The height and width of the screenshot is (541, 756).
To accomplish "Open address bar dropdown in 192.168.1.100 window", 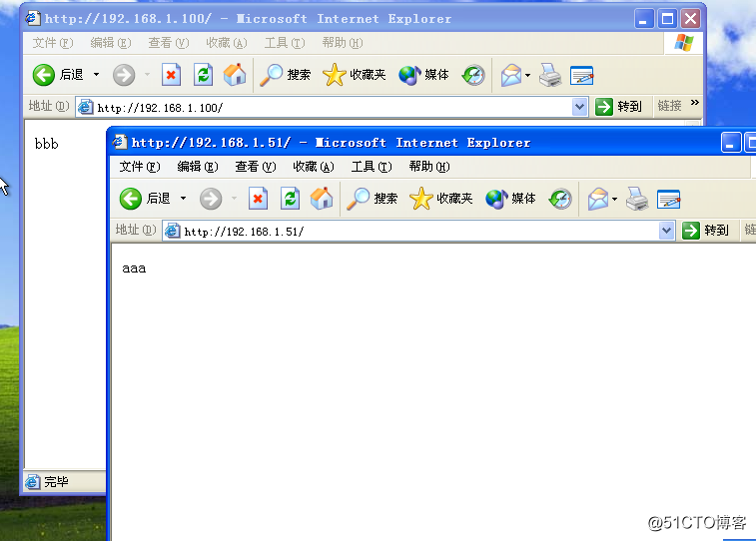I will click(579, 107).
